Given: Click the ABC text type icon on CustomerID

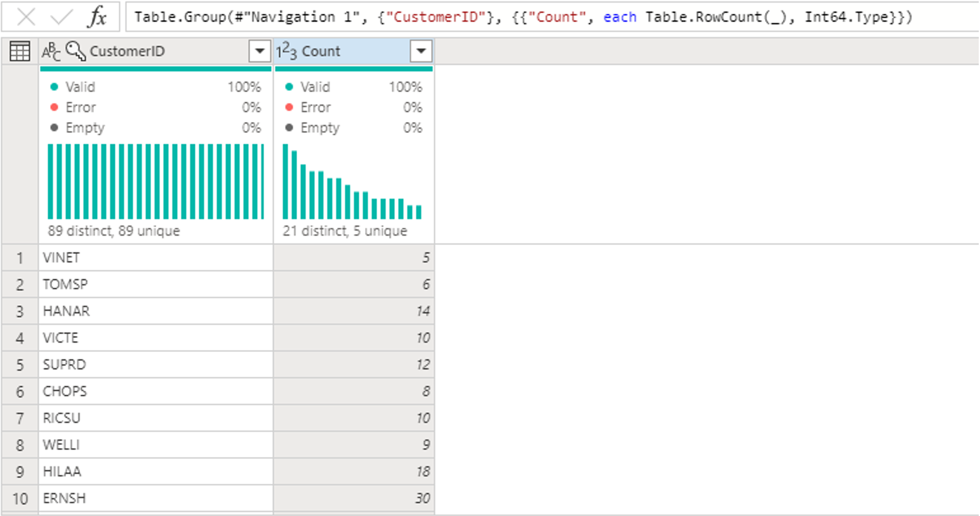Looking at the screenshot, I should tap(51, 51).
